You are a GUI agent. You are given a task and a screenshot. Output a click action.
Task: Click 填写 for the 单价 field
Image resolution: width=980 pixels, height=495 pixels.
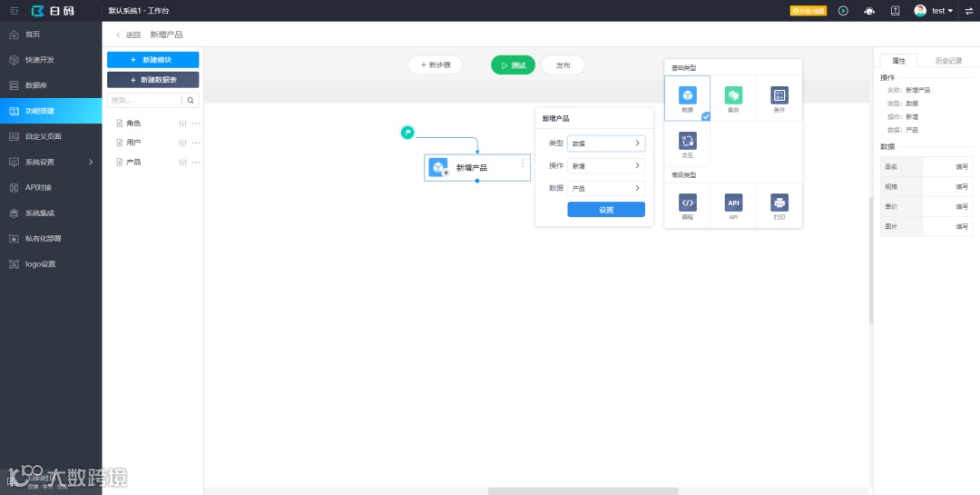pos(962,206)
